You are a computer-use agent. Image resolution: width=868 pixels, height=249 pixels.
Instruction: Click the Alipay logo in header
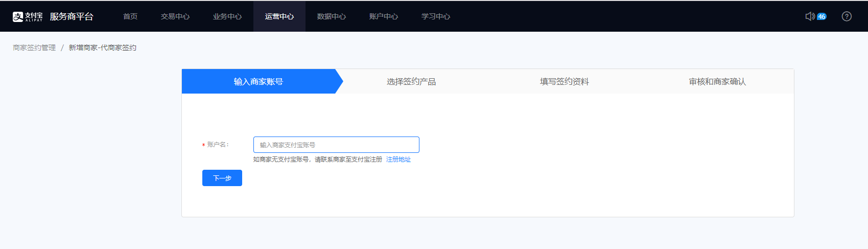(28, 16)
